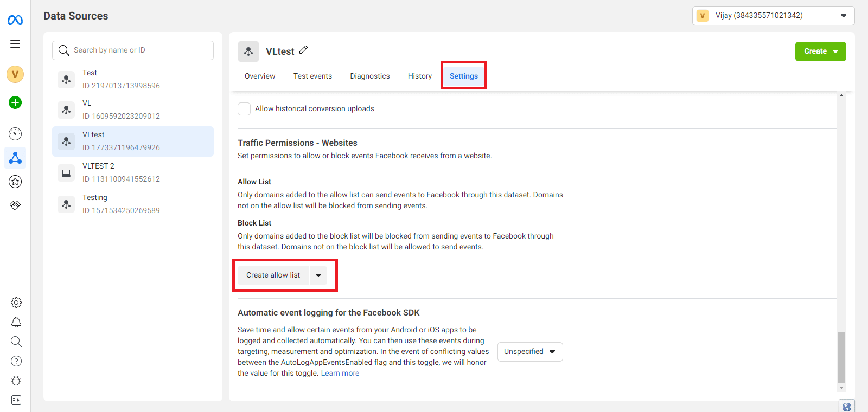Open the Unspecified dropdown for SDK logging
Image resolution: width=868 pixels, height=412 pixels.
(529, 352)
